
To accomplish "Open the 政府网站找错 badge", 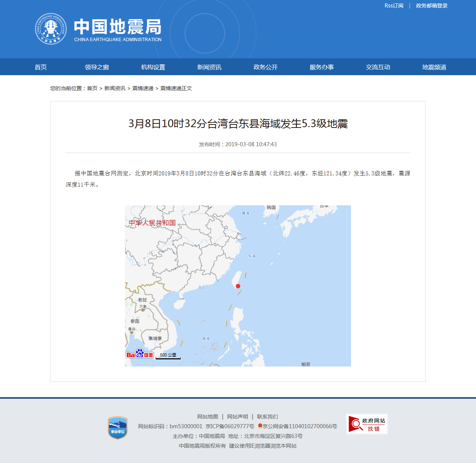I will (x=367, y=424).
